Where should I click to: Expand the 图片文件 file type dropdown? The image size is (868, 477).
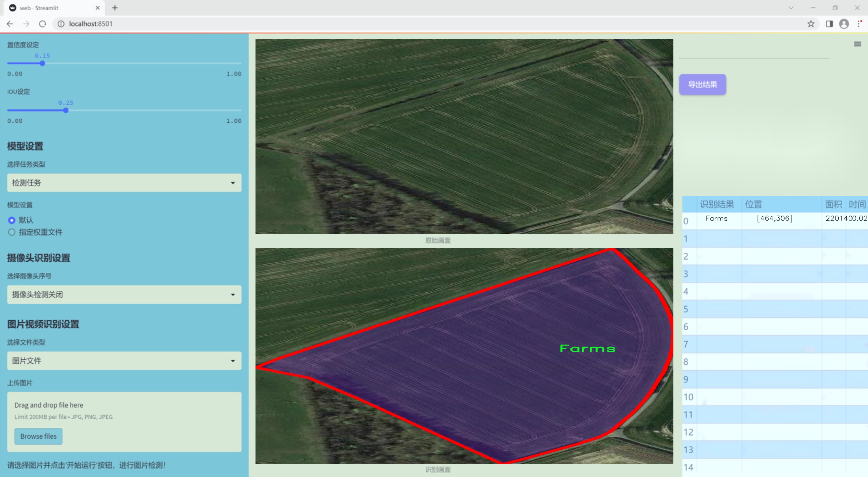[124, 361]
